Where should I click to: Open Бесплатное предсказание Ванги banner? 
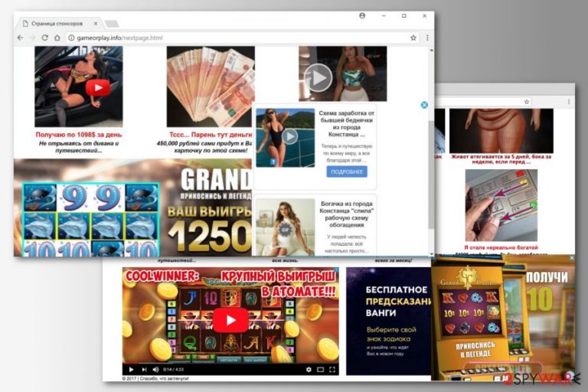[388, 321]
